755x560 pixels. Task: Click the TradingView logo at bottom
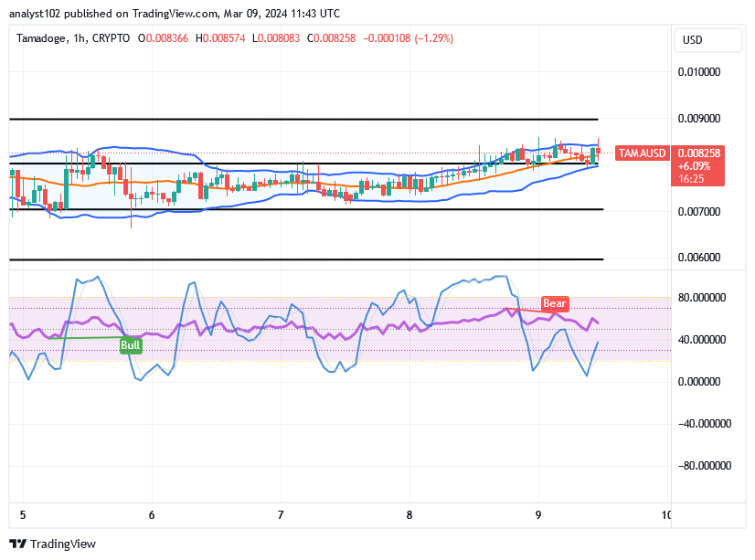(x=52, y=544)
